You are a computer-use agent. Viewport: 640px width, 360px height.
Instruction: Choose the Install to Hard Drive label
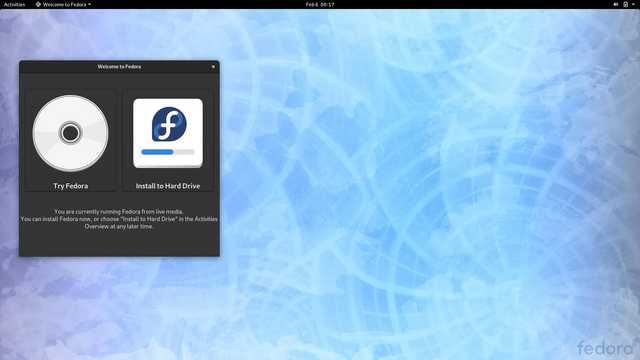[168, 186]
